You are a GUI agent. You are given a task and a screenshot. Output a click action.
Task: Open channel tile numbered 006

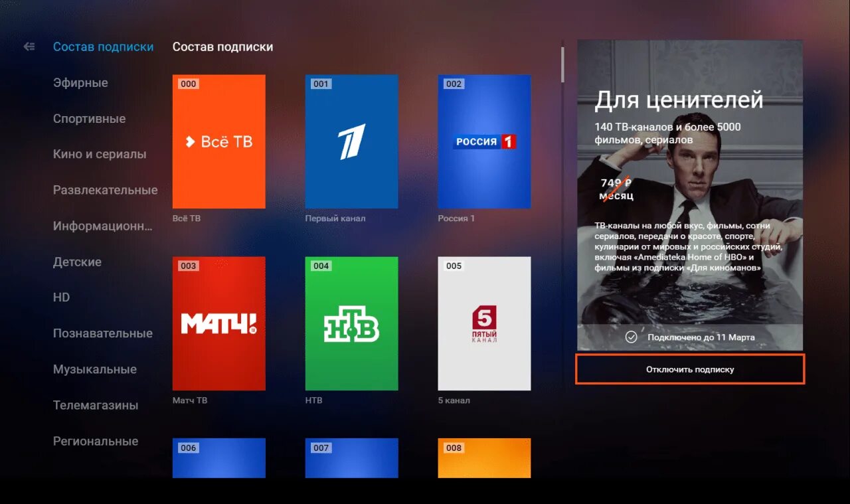pos(218,458)
